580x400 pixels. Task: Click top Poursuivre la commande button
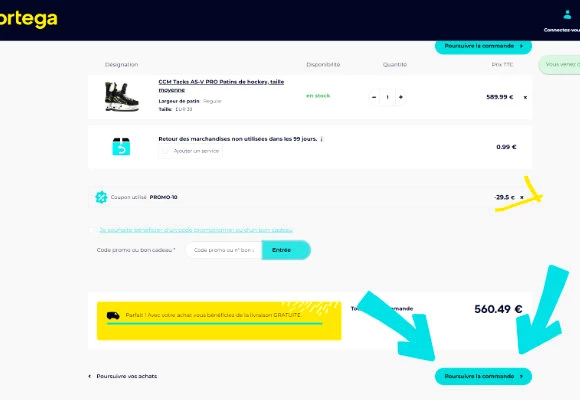tap(483, 46)
